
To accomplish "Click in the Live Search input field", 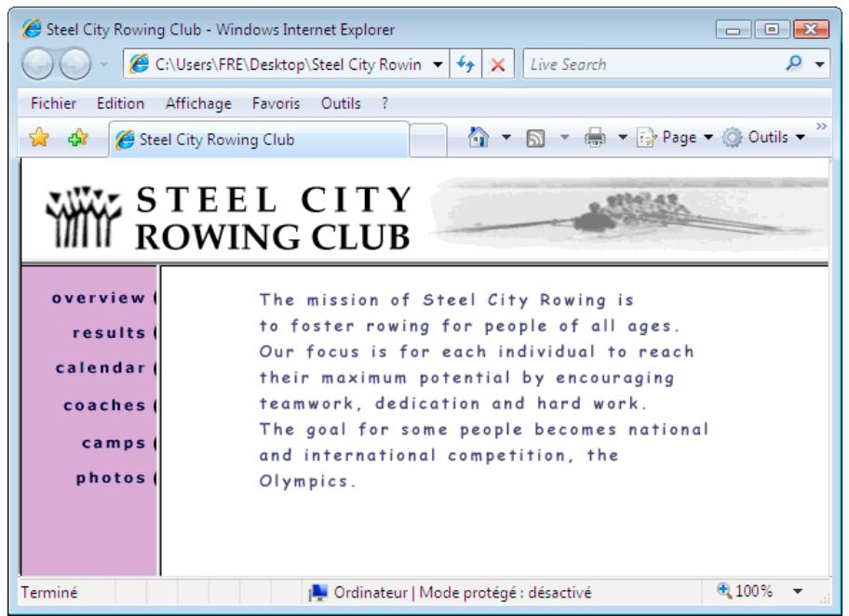I will coord(652,66).
